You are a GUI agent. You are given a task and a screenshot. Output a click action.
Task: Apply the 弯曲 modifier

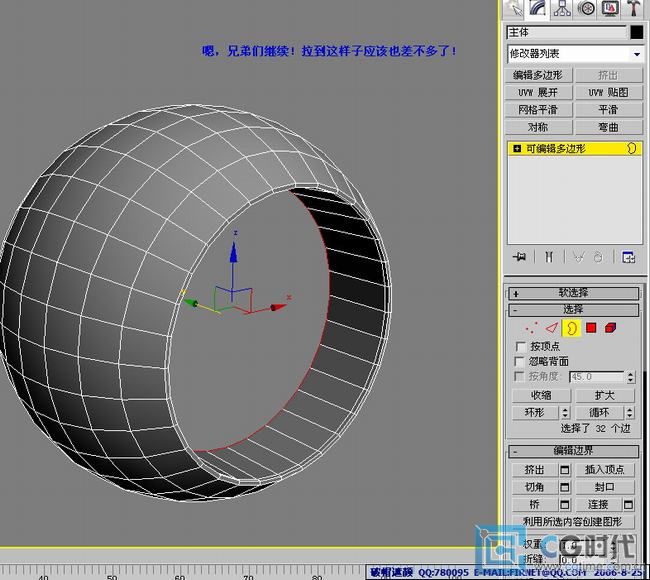pos(609,127)
